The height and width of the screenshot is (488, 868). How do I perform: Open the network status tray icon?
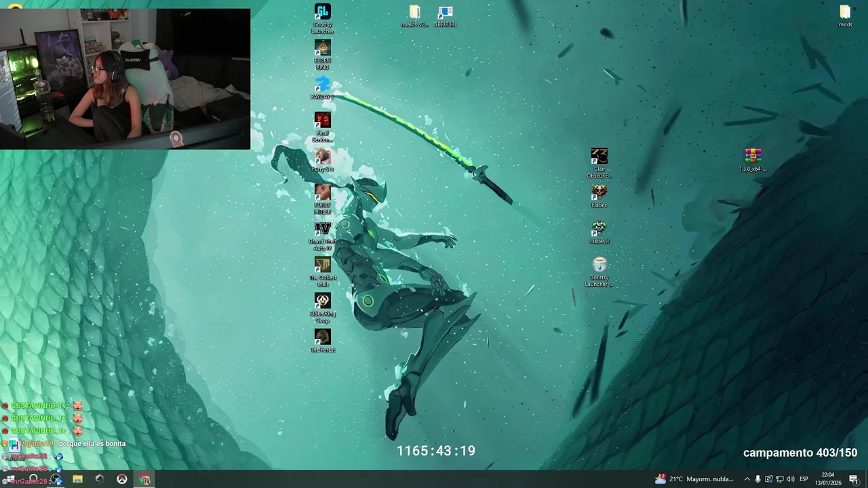tap(779, 479)
